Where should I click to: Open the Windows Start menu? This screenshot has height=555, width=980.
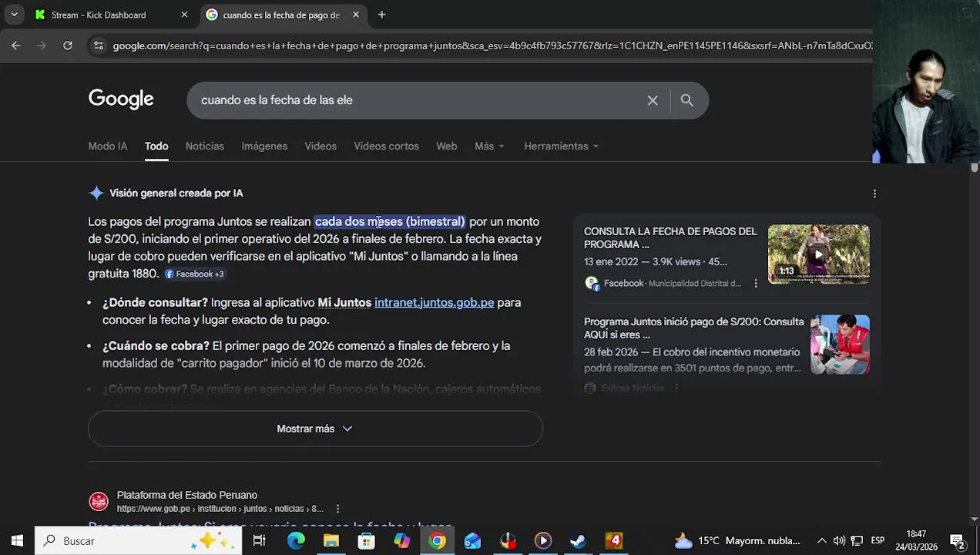tap(17, 540)
